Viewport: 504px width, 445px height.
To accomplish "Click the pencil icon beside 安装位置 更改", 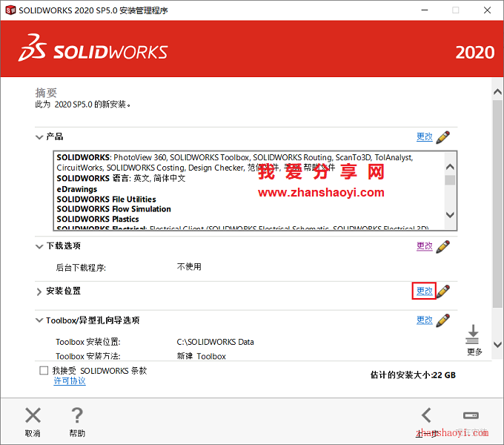I will [x=443, y=291].
